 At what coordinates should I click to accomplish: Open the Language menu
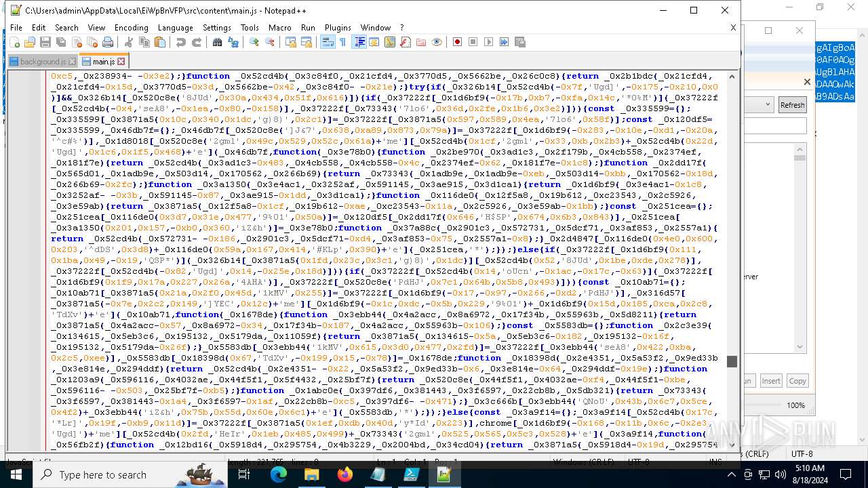point(175,28)
